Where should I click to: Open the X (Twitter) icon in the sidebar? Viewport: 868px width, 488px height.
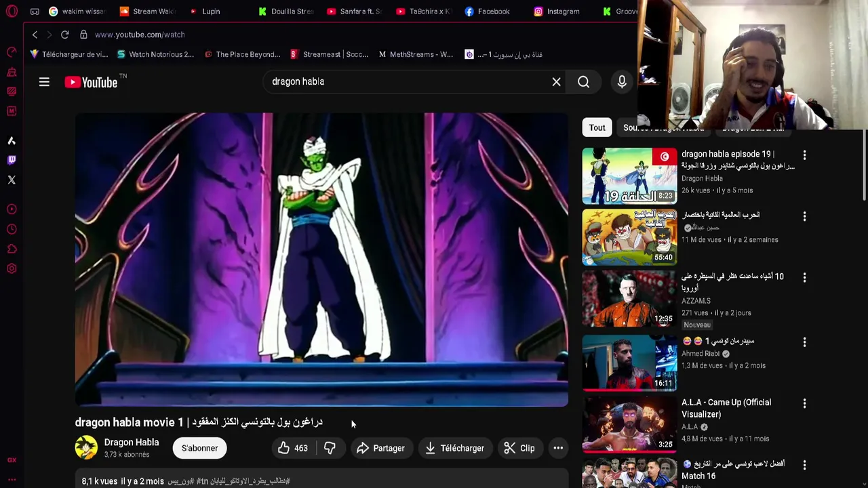point(12,180)
